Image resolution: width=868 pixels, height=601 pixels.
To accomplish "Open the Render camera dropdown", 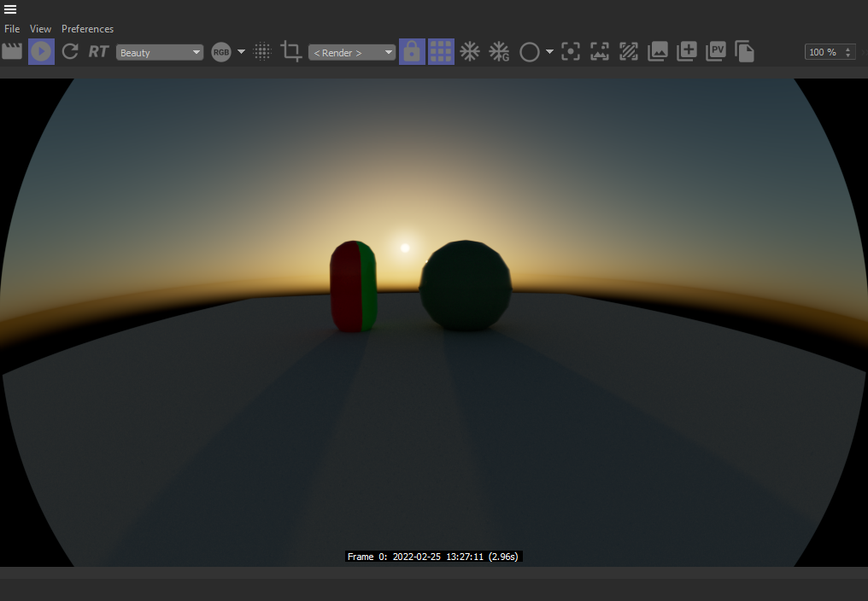I will pos(352,52).
